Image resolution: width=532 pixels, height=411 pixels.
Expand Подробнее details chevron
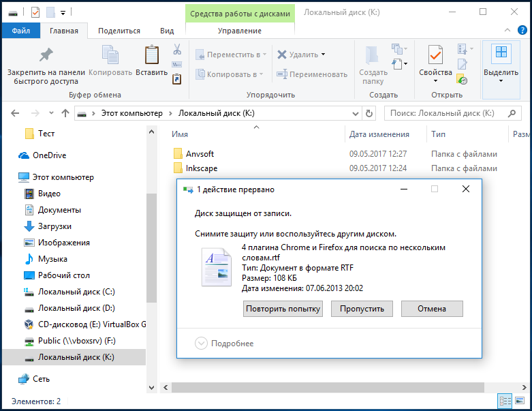pos(201,344)
